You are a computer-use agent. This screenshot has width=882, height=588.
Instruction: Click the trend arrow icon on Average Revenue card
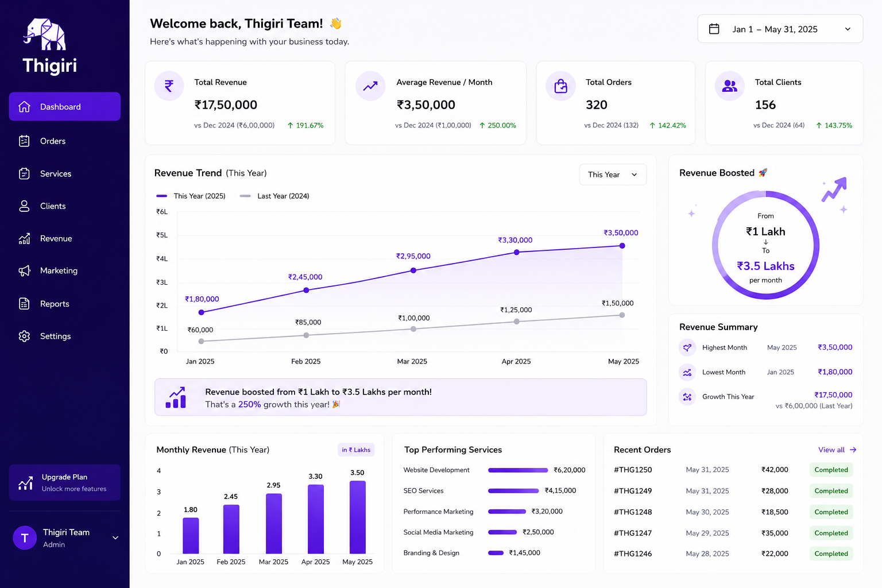(x=370, y=86)
